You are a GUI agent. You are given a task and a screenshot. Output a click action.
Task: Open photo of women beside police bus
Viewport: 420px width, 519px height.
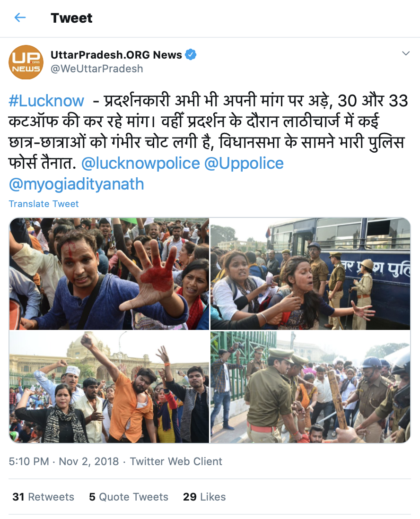310,274
